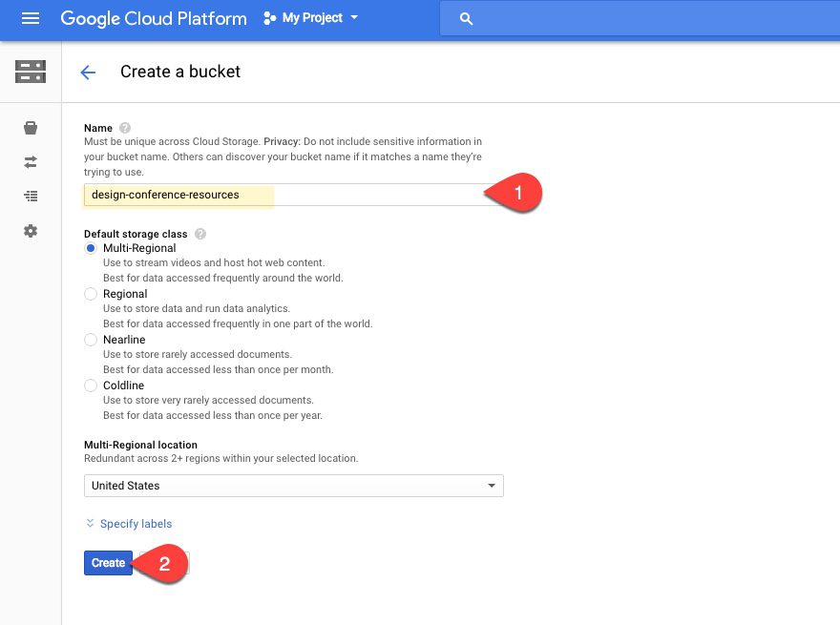Select the Regional storage class
Viewport: 840px width, 625px height.
click(91, 294)
